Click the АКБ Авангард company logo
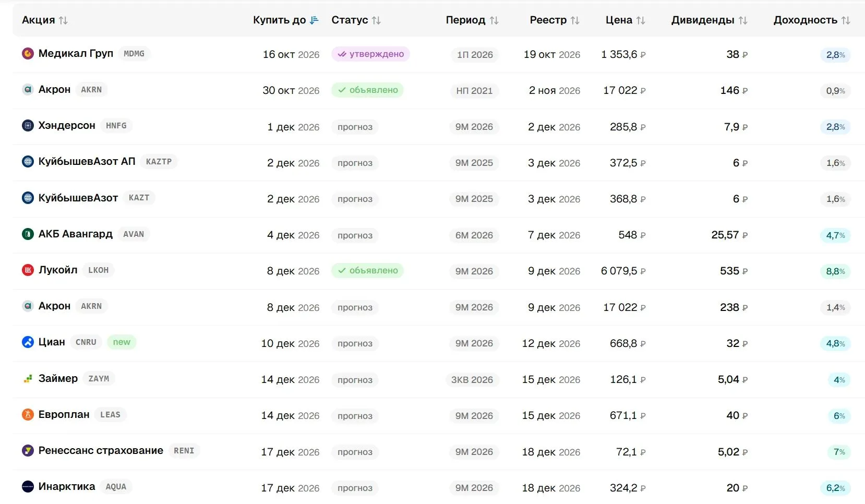Screen dimensions: 865x504 click(28, 234)
